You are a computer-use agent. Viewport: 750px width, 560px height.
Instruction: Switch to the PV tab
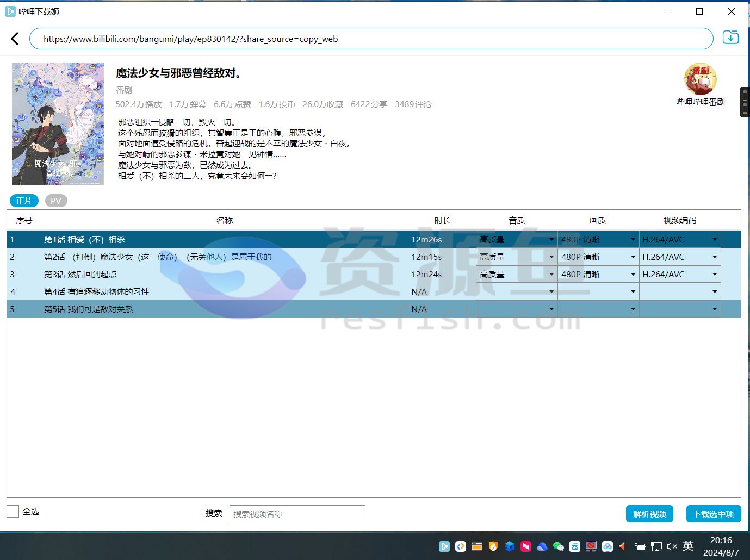pyautogui.click(x=56, y=201)
